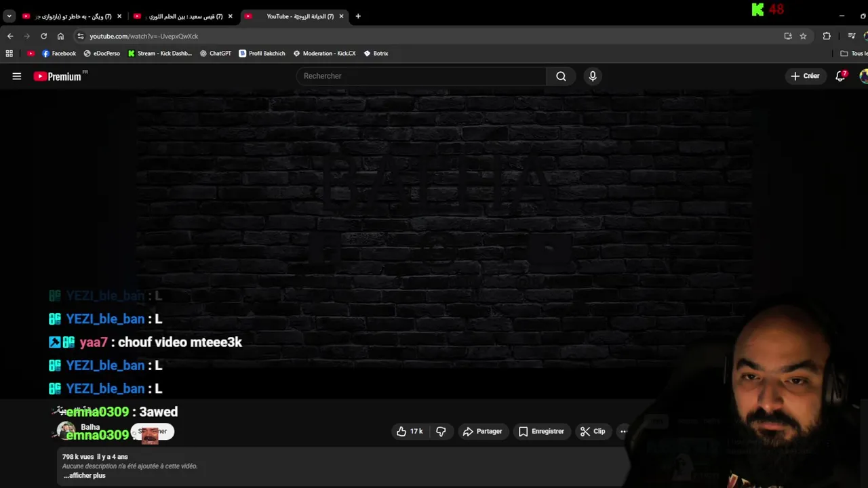Open the YouTube bookmark icon
This screenshot has height=488, width=868.
[31, 54]
